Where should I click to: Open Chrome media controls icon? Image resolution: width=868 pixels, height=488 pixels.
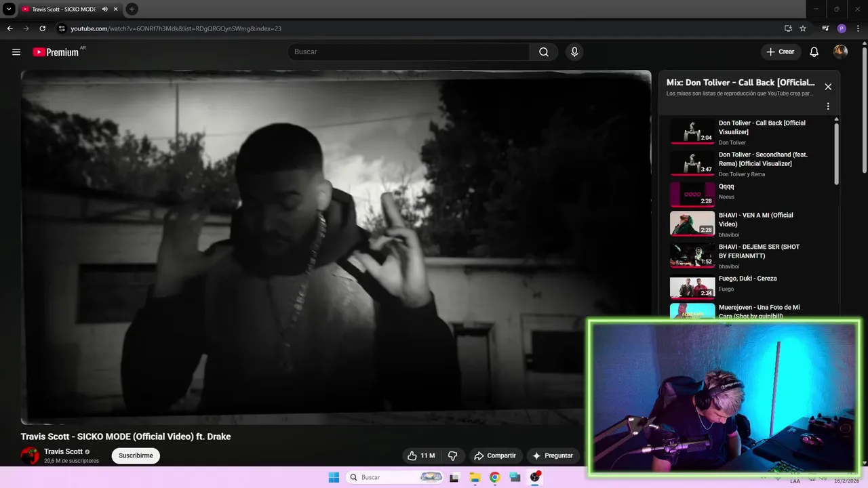click(825, 28)
